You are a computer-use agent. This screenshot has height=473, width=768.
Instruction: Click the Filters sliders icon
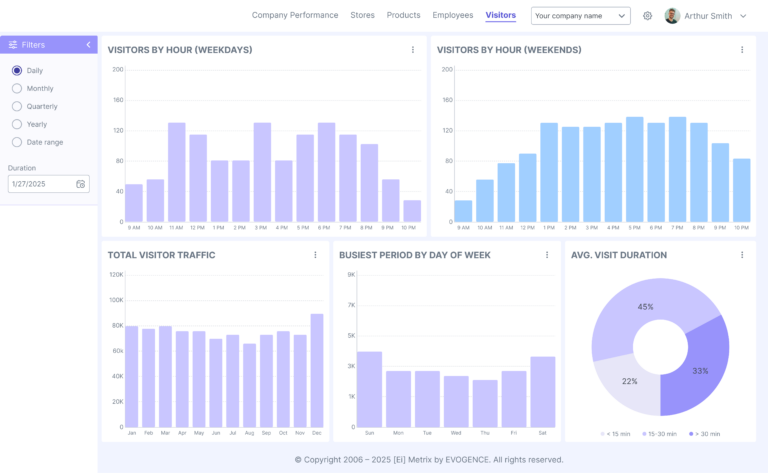pyautogui.click(x=13, y=45)
